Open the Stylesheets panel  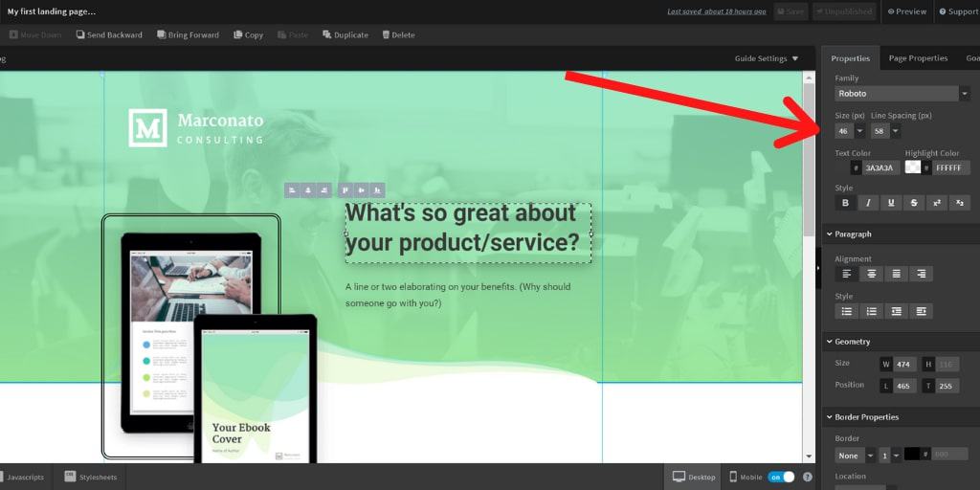(90, 477)
